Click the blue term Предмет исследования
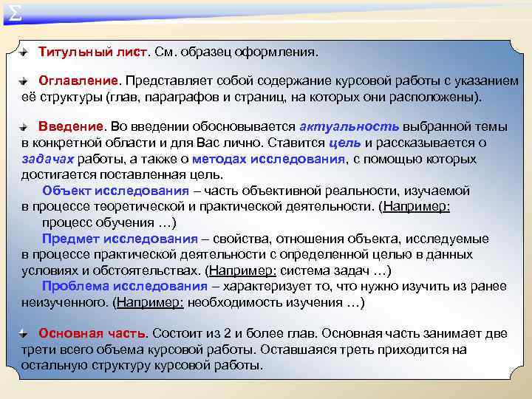The width and height of the screenshot is (532, 399). pos(120,239)
